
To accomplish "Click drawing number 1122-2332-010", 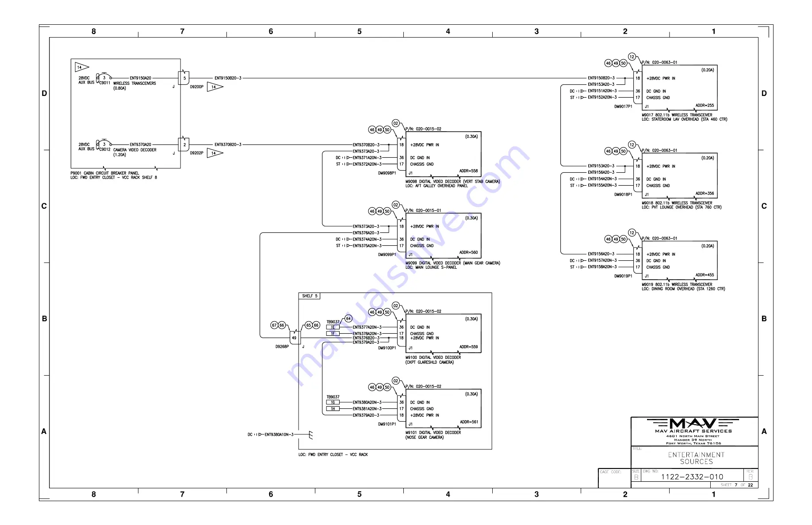I will (x=692, y=477).
